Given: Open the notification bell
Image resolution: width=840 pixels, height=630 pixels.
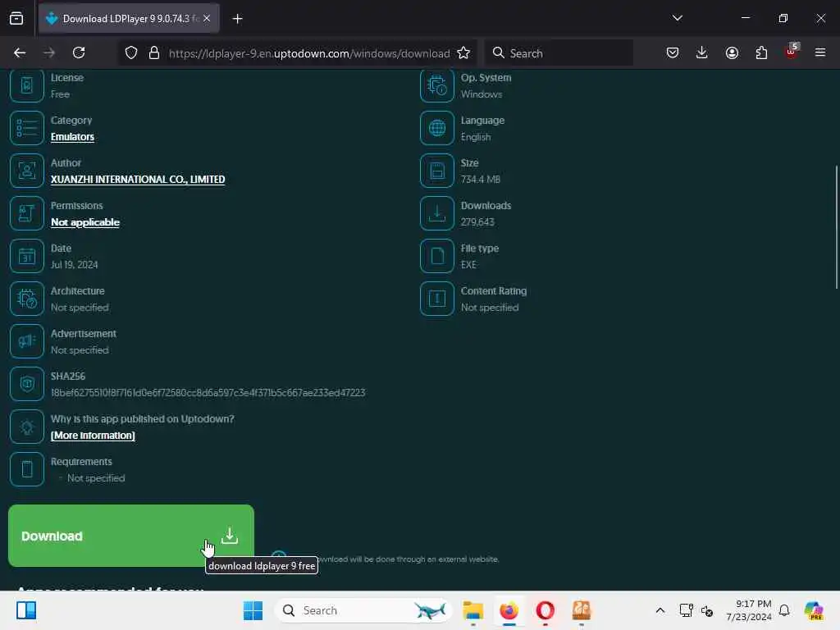Looking at the screenshot, I should point(784,610).
